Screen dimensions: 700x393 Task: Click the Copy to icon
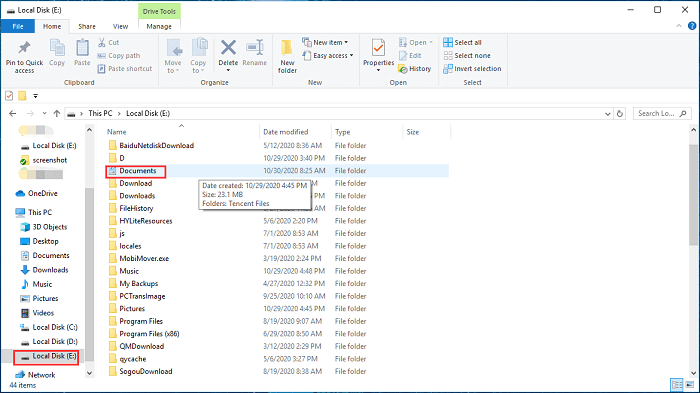pos(199,48)
